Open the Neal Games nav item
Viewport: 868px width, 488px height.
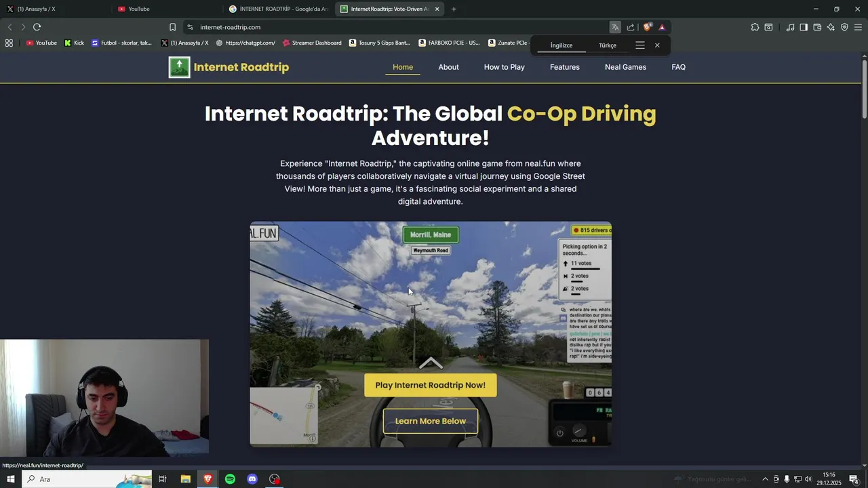(625, 67)
